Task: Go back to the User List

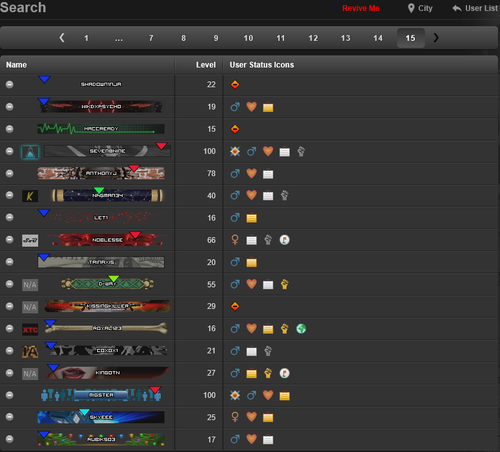Action: [x=475, y=8]
